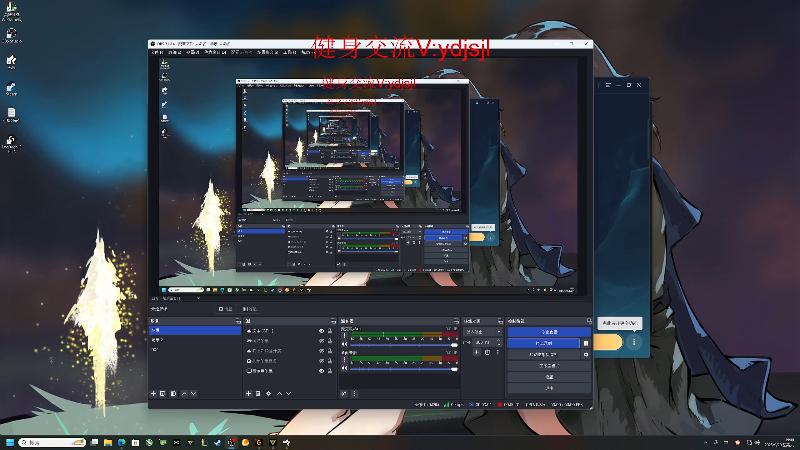Screen dimensions: 800x450
Task: Open the three-dot menu at the mixer's bottom
Action: (x=355, y=393)
